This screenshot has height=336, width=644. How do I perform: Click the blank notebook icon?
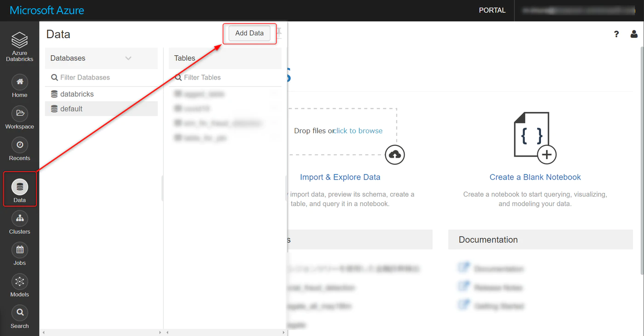click(535, 137)
